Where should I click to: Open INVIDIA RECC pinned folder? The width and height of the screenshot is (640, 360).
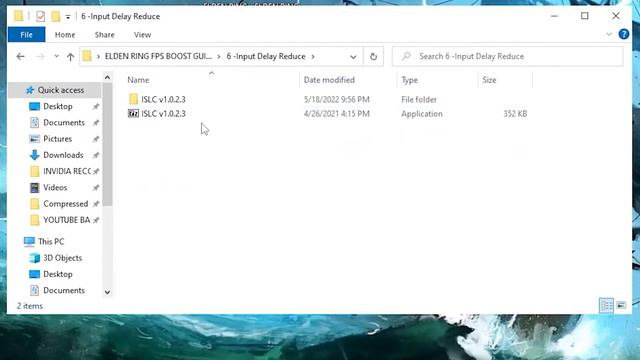(x=67, y=171)
